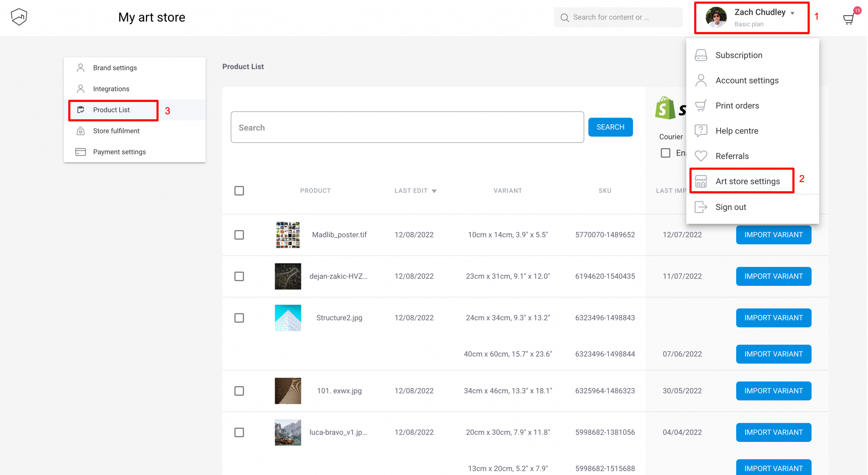Open the dejan-zakic product thumbnail
Viewport: 868px width, 475px height.
click(x=288, y=277)
